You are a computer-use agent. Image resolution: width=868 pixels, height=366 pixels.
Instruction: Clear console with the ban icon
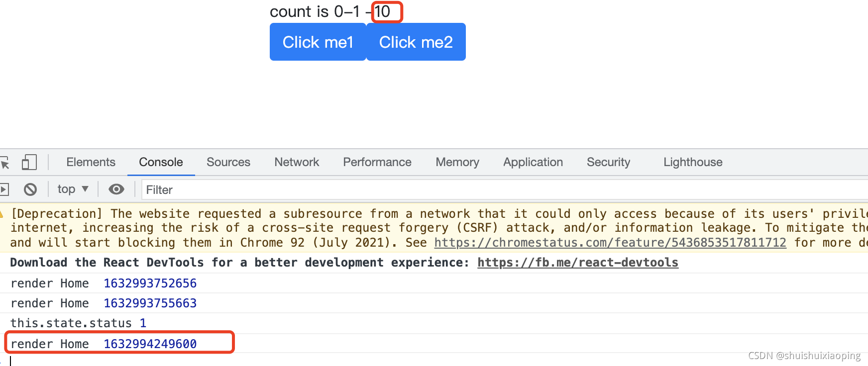click(30, 189)
